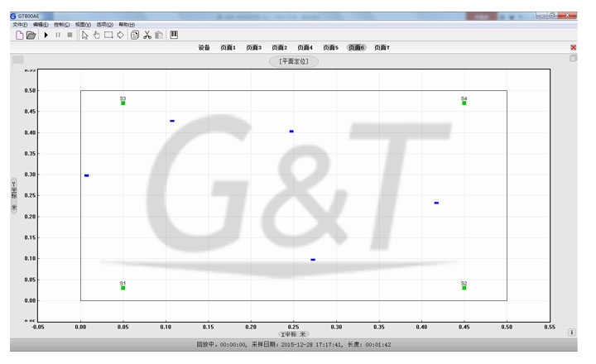Image resolution: width=596 pixels, height=364 pixels.
Task: Click the restore panel icon below the red X
Action: [x=573, y=59]
